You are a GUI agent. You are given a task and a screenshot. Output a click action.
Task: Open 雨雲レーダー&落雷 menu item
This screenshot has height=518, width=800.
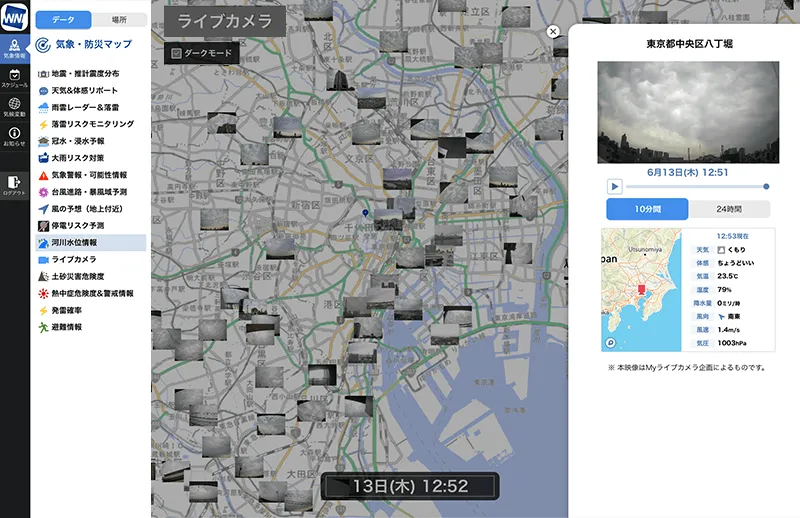point(85,107)
